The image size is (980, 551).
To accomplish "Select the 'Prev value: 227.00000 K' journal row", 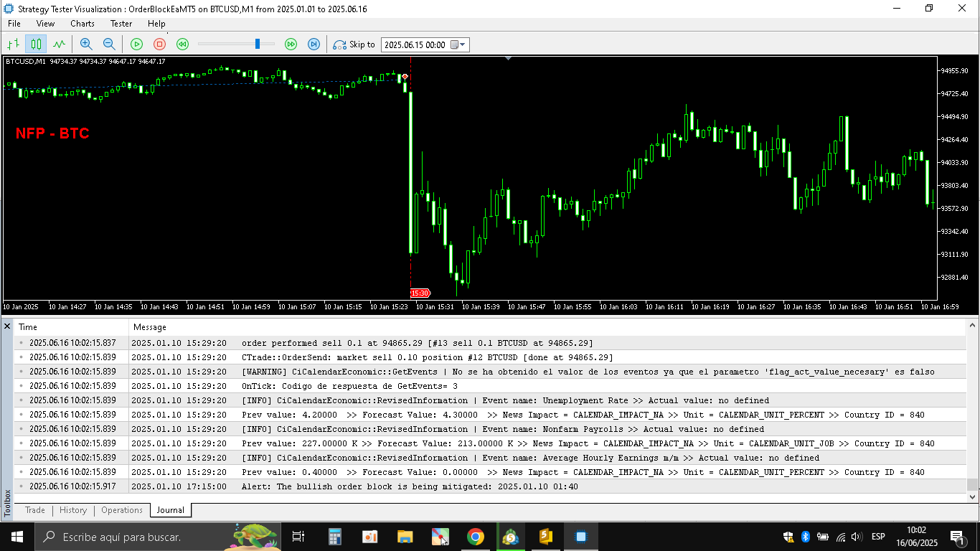I will [490, 443].
